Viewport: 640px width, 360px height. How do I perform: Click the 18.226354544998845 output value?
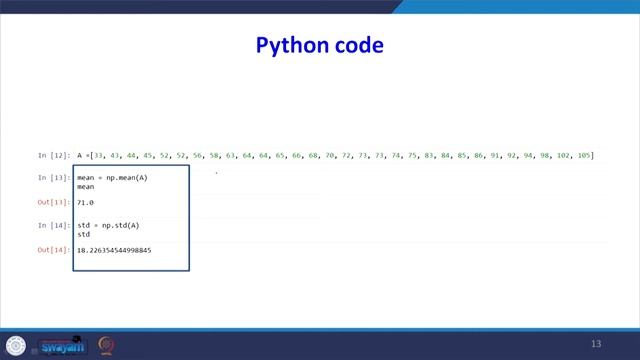click(x=114, y=250)
